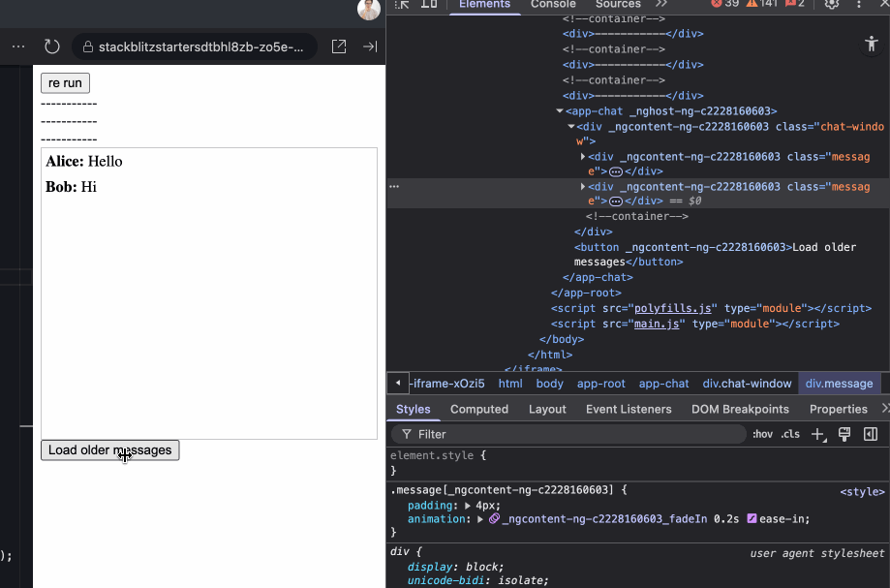Click the collapse preview panel arrow icon
Screen dimensions: 890x588
[x=370, y=46]
